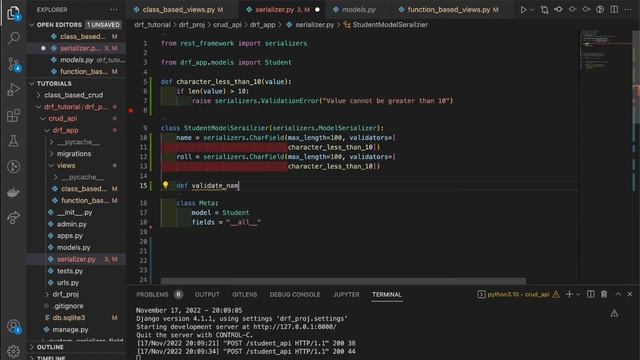Open tests.py in the explorer tree
This screenshot has width=640, height=360.
70,271
